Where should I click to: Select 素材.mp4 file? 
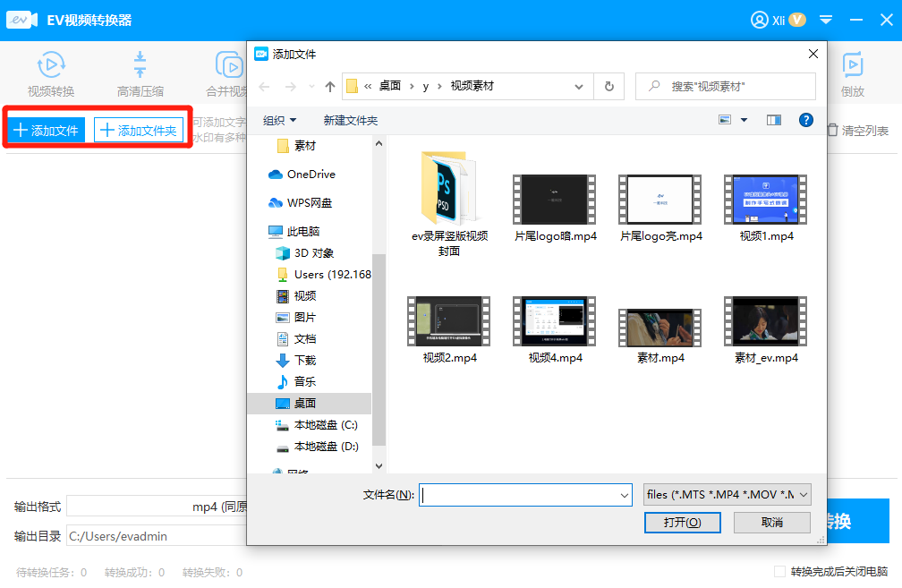pos(660,336)
